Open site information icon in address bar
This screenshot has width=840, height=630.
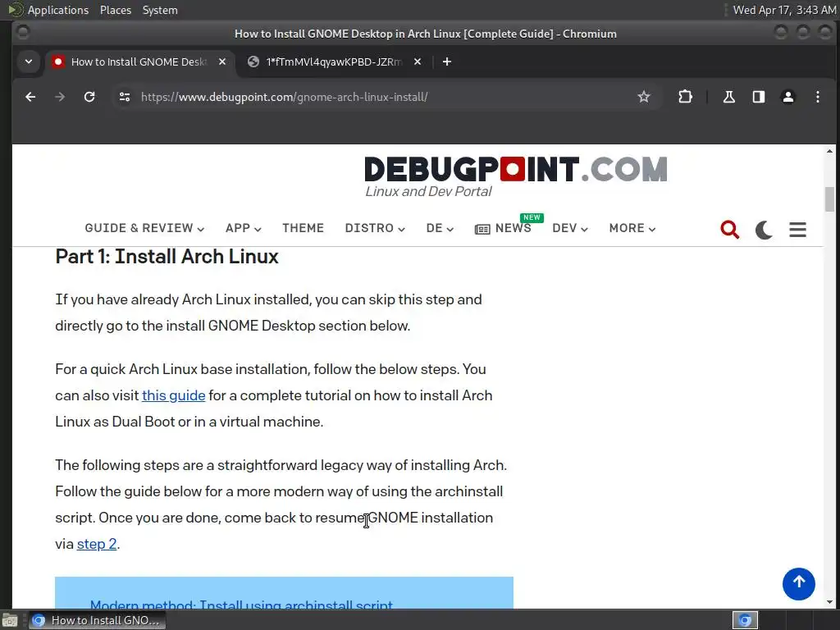tap(125, 97)
